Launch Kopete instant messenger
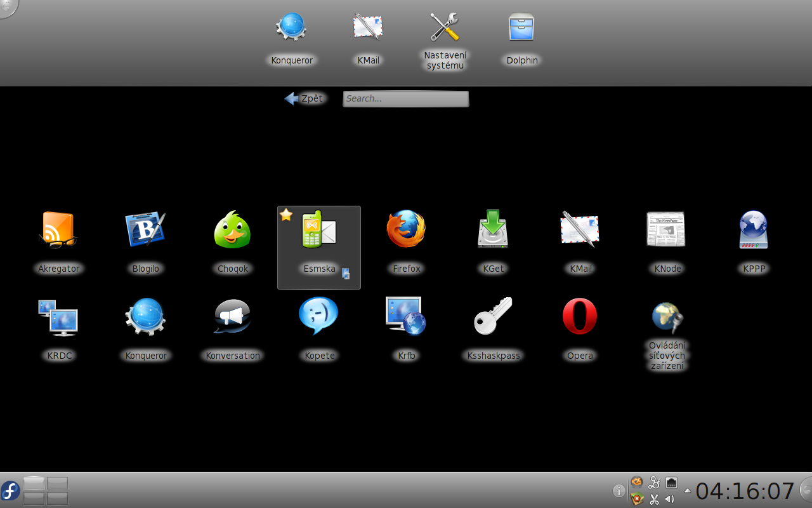Image resolution: width=812 pixels, height=508 pixels. click(318, 316)
